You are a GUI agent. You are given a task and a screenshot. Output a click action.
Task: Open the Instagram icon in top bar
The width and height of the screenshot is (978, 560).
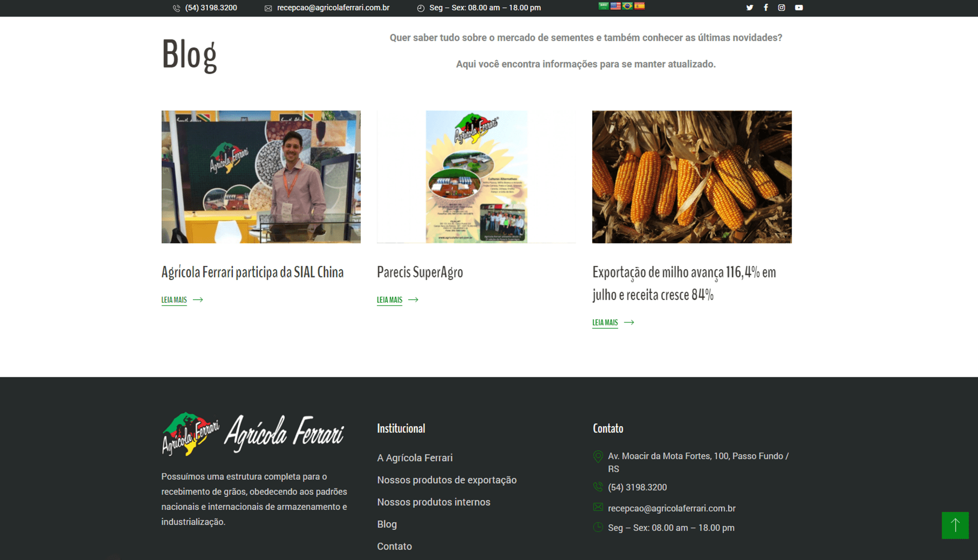781,8
